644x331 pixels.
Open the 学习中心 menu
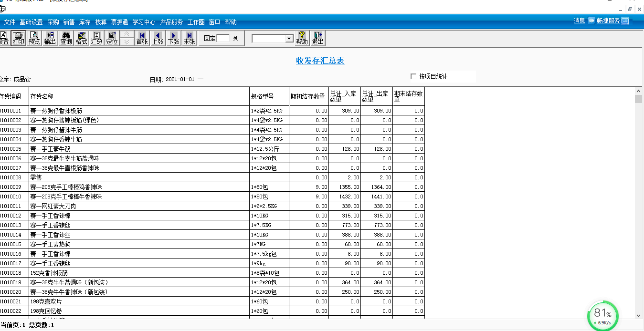pos(144,22)
